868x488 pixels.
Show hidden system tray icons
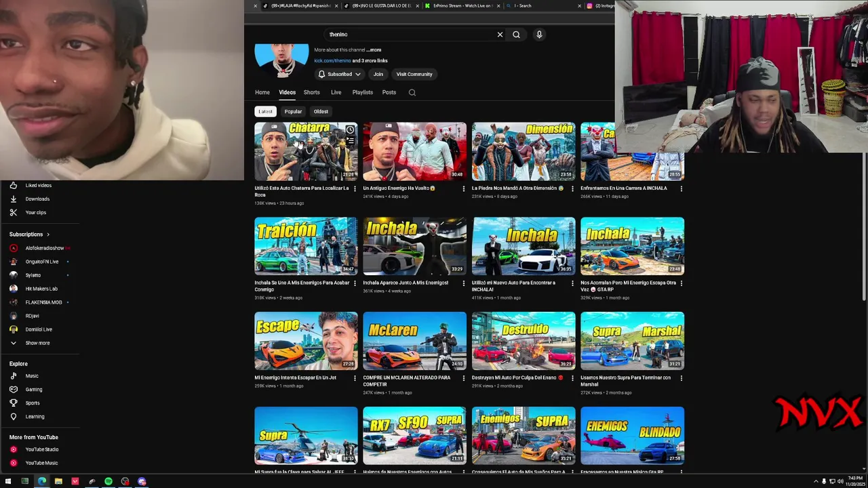click(816, 481)
